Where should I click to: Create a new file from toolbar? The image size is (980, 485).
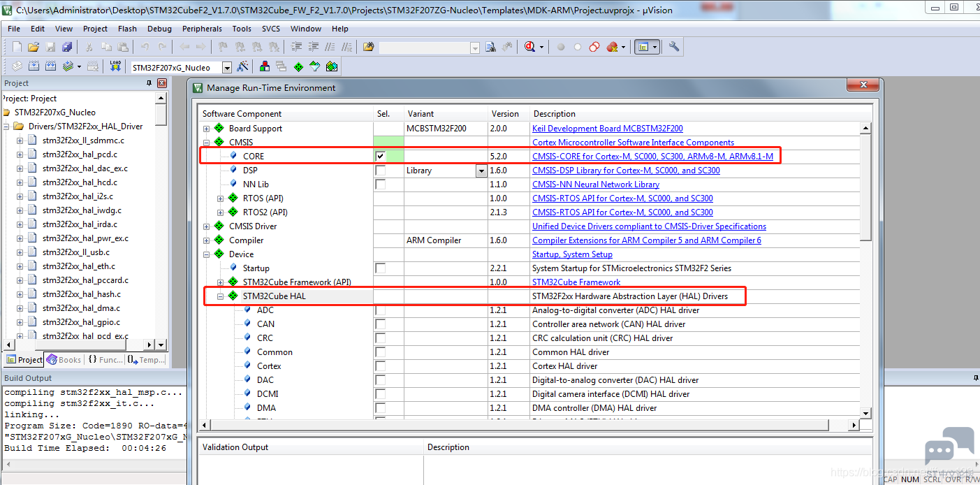17,47
